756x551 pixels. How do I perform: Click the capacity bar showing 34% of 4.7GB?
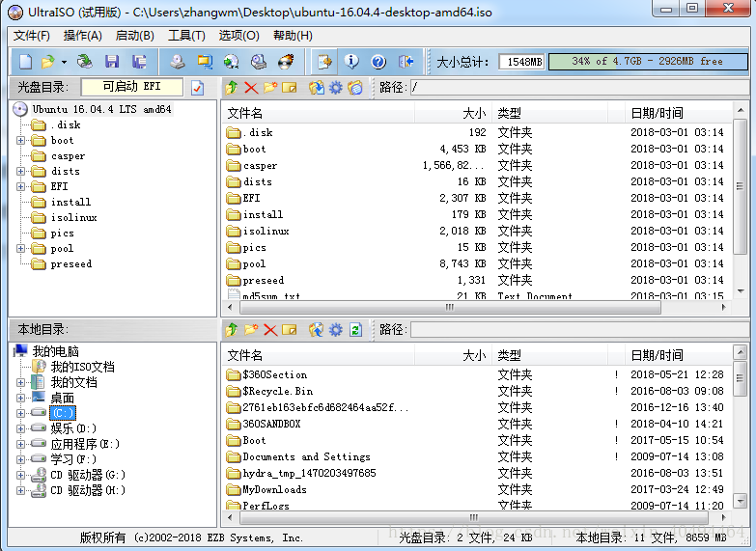(648, 61)
